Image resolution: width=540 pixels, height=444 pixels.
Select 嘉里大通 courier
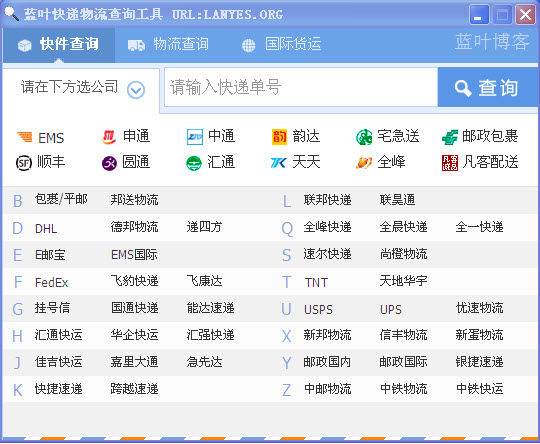click(x=134, y=362)
